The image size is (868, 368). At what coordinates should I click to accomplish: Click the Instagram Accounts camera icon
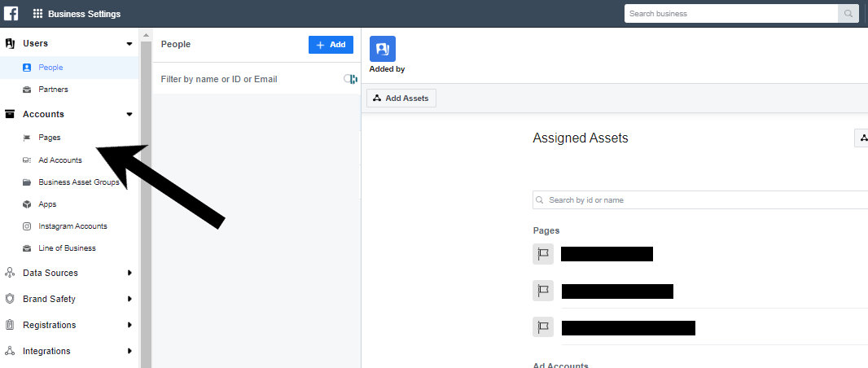coord(27,226)
